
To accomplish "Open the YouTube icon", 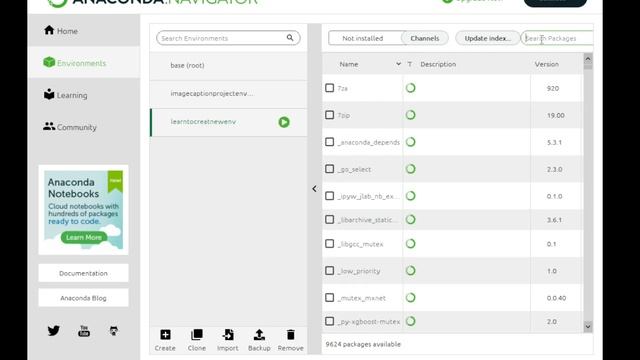I will [84, 331].
